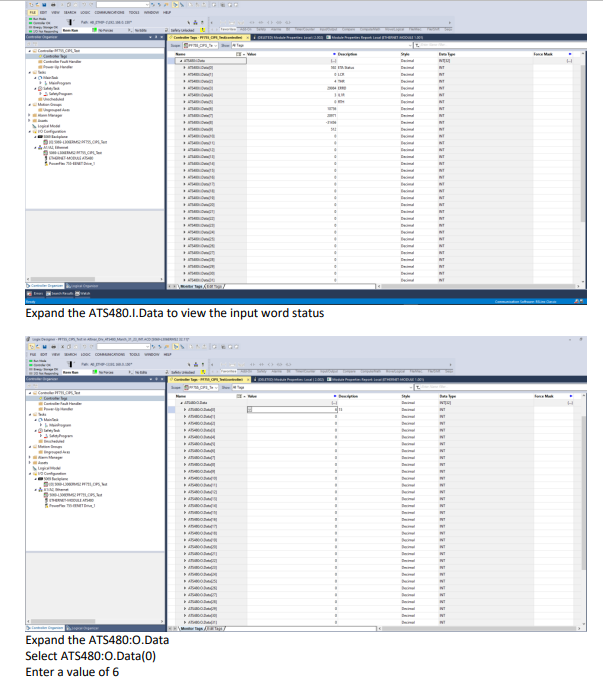Click Save icon in lower screenshot toolbar
Image resolution: width=603 pixels, height=685 pixels.
click(44, 347)
